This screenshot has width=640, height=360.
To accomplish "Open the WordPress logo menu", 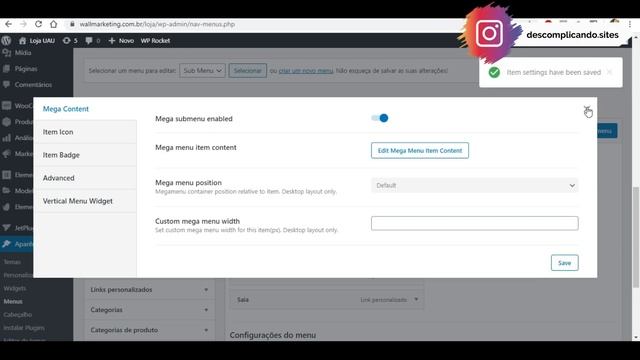I will coord(6,40).
